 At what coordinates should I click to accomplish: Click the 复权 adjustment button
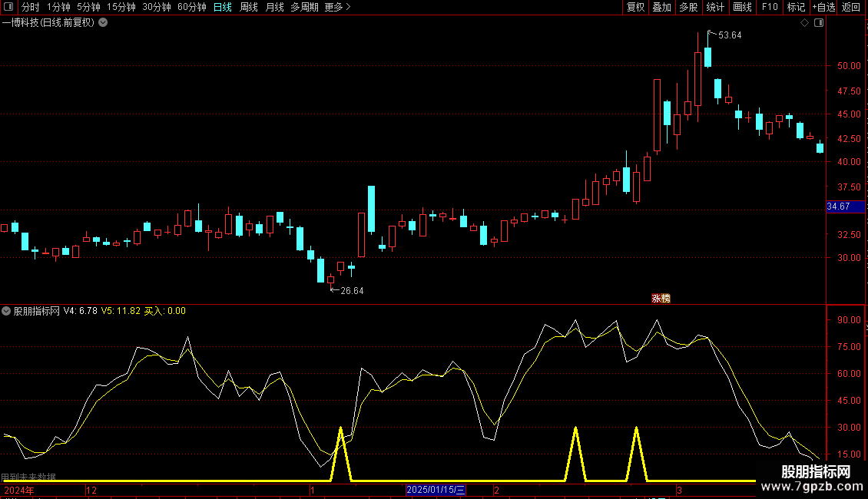pyautogui.click(x=635, y=7)
